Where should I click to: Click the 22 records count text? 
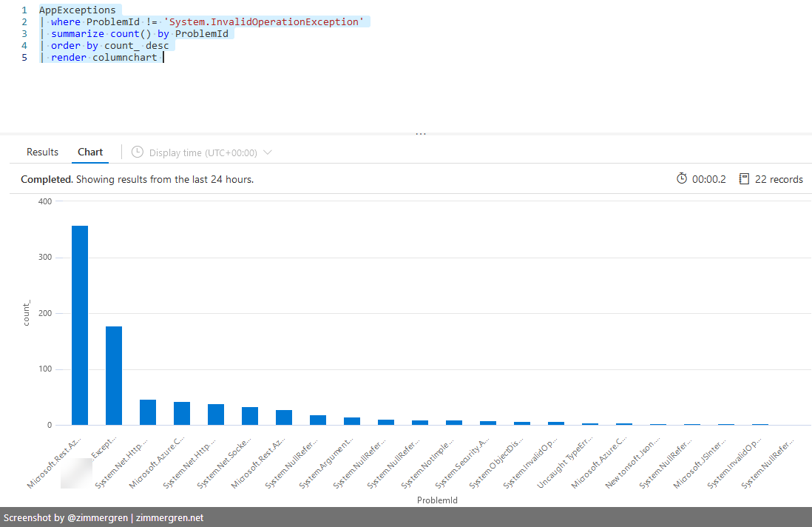point(779,179)
